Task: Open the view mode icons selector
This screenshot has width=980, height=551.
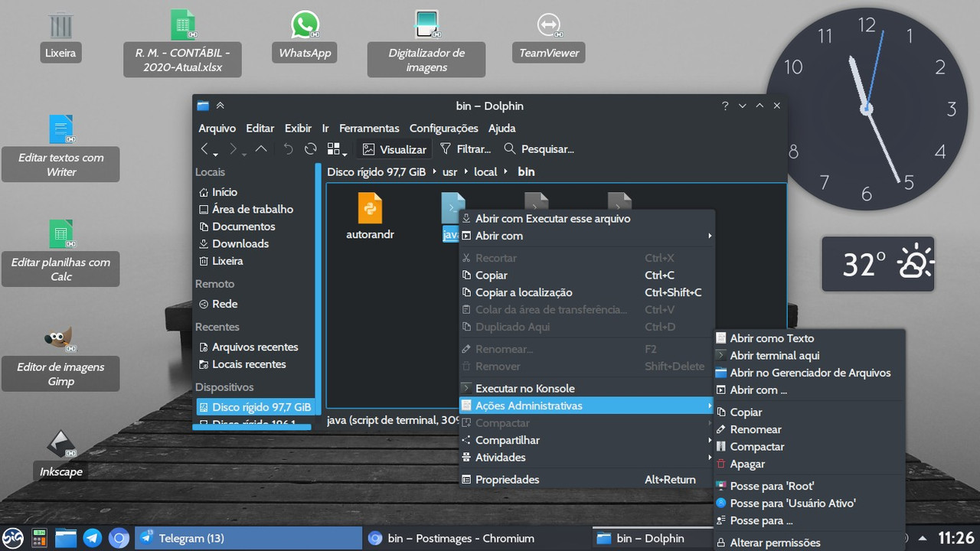Action: 337,149
